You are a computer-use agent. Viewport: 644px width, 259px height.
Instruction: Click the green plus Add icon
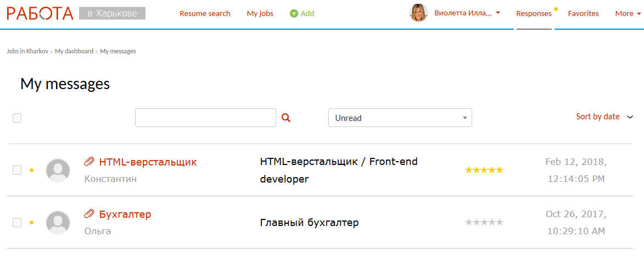[x=294, y=13]
